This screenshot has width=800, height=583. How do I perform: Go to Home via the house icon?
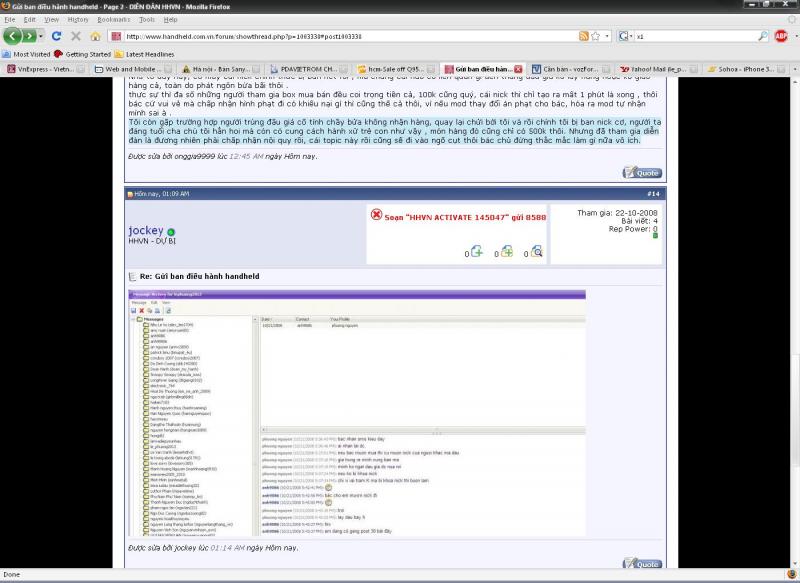click(93, 36)
